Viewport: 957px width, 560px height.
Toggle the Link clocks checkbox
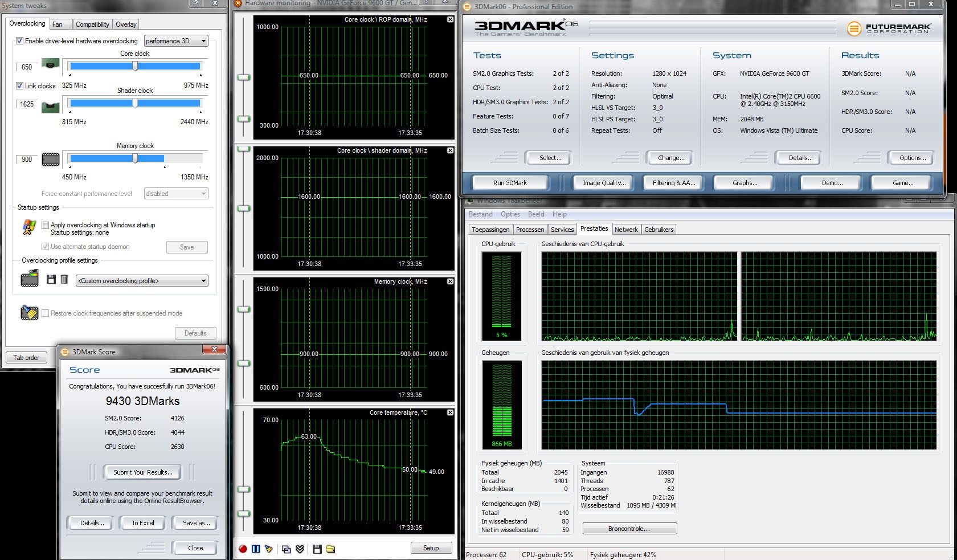click(19, 86)
